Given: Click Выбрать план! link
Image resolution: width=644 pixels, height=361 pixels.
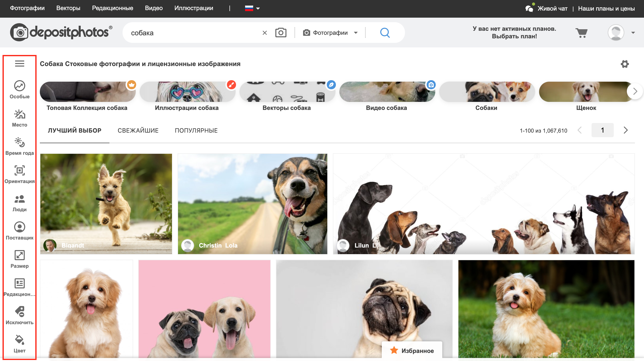Looking at the screenshot, I should click(x=514, y=36).
